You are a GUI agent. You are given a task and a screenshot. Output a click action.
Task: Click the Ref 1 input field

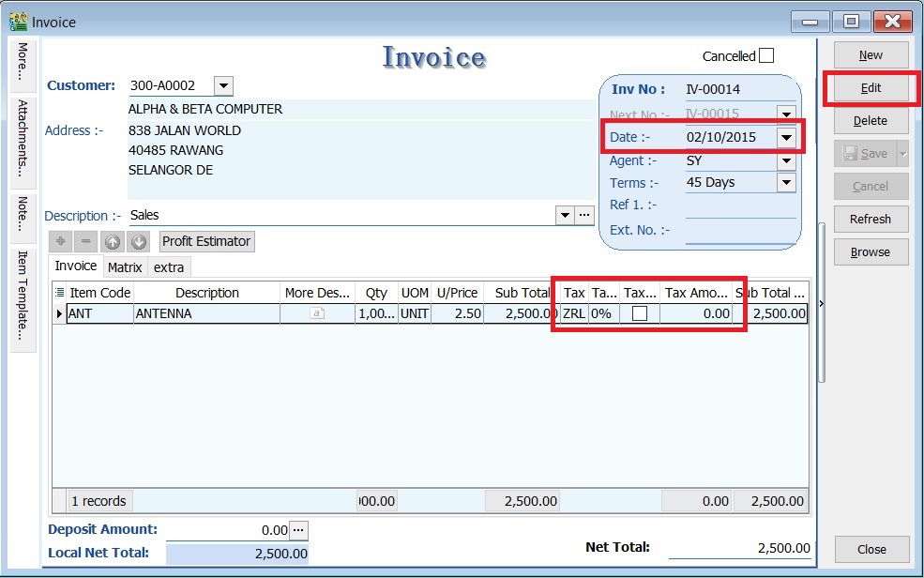pyautogui.click(x=740, y=205)
